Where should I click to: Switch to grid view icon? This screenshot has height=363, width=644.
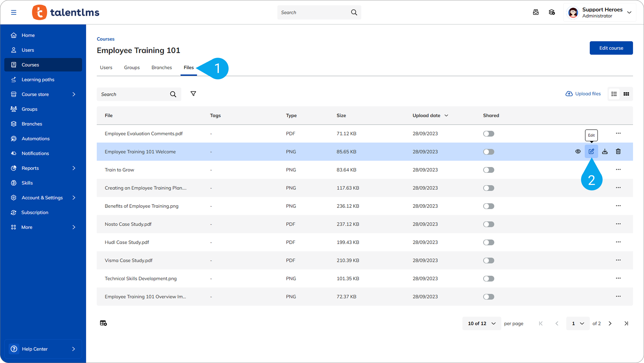click(626, 94)
